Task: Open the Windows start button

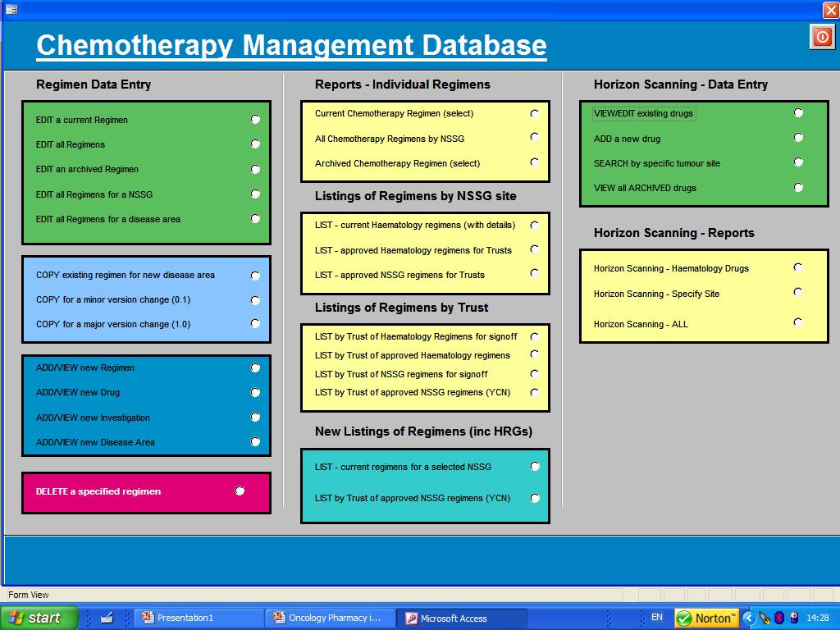Action: [39, 618]
